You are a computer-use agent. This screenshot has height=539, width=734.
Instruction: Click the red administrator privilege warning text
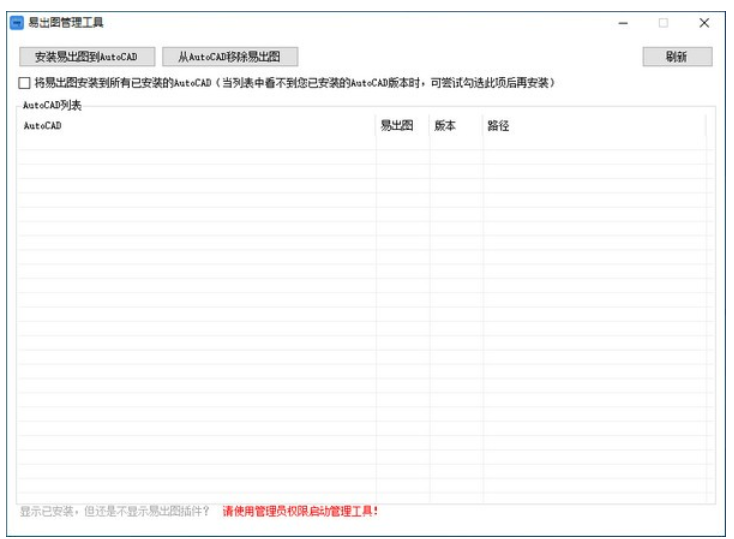300,511
